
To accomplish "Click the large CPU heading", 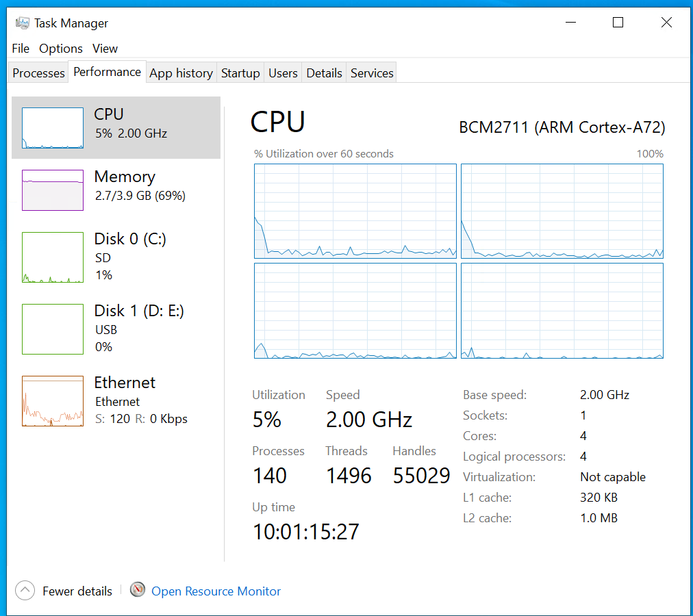I will pyautogui.click(x=277, y=122).
